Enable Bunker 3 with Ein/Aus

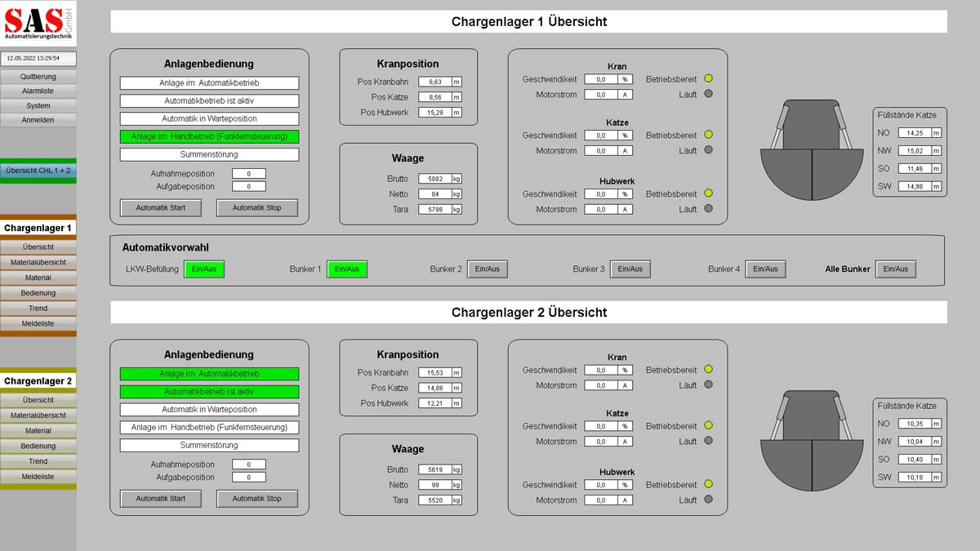coord(630,269)
